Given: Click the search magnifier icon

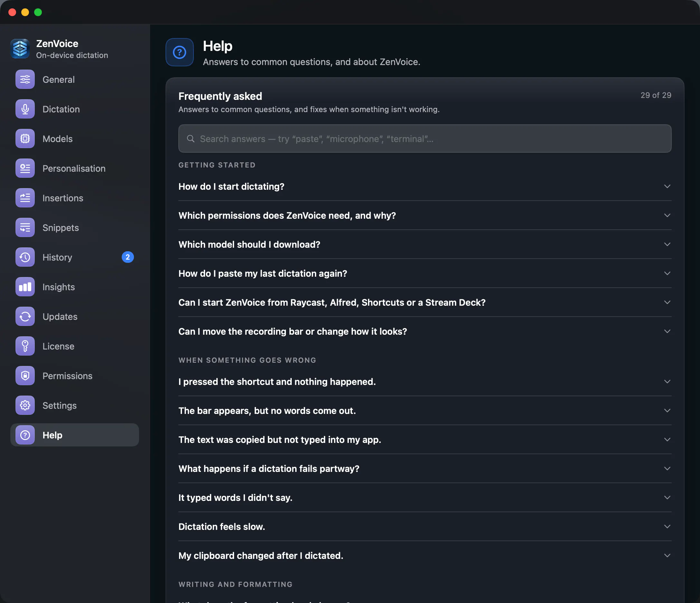Looking at the screenshot, I should click(x=191, y=139).
